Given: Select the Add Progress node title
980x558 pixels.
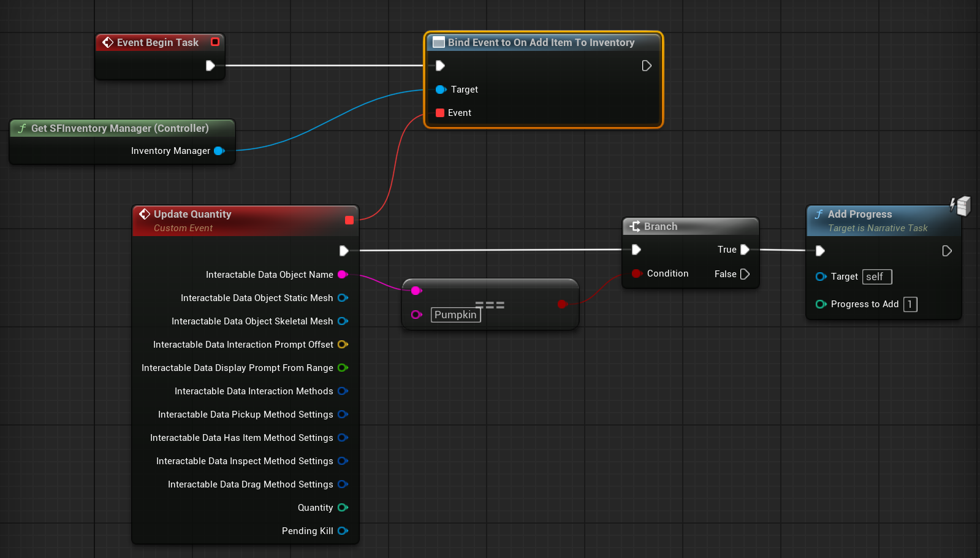Looking at the screenshot, I should (x=859, y=214).
